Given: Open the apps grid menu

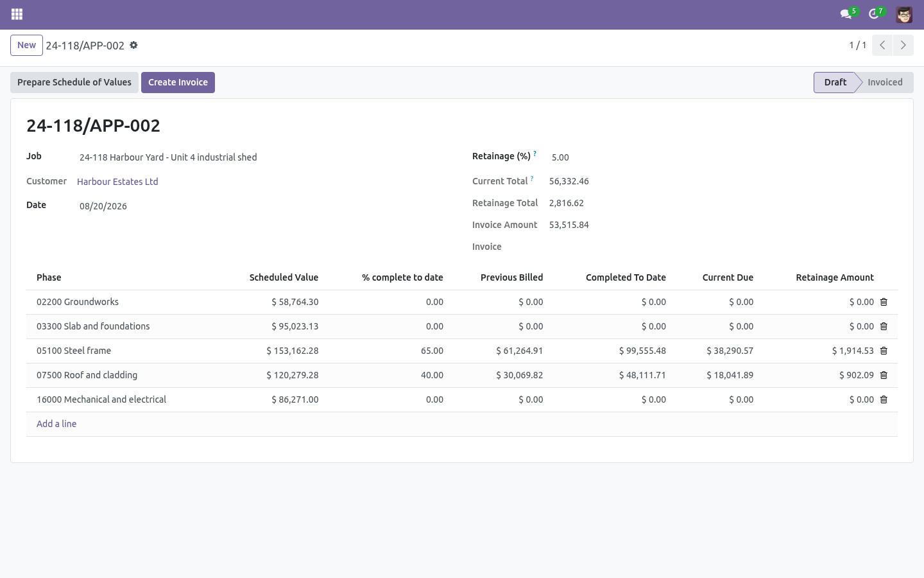Looking at the screenshot, I should pyautogui.click(x=17, y=14).
